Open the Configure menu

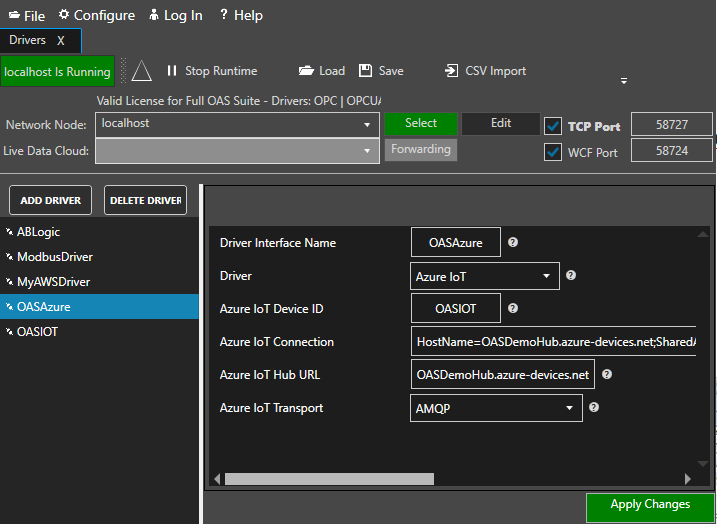(x=96, y=15)
